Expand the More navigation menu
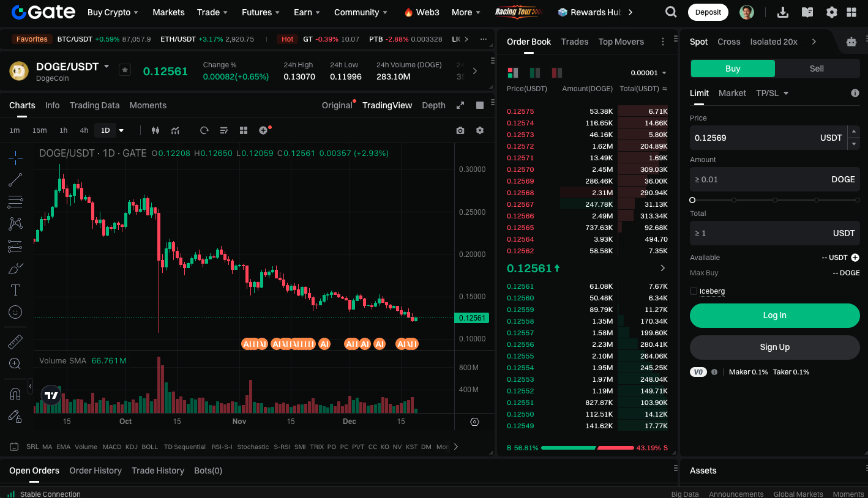This screenshot has width=868, height=498. (466, 12)
